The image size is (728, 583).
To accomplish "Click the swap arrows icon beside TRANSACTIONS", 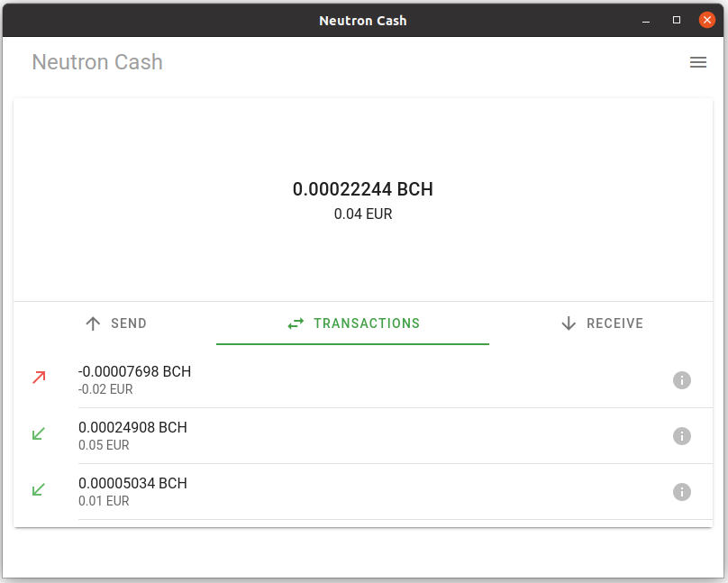I will (296, 323).
